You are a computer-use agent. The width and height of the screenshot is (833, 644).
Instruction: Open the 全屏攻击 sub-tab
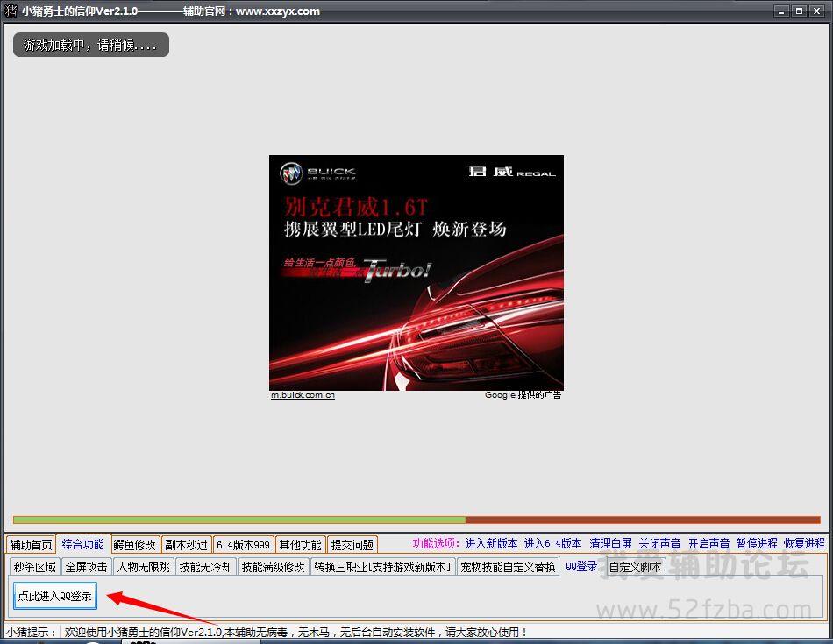86,567
